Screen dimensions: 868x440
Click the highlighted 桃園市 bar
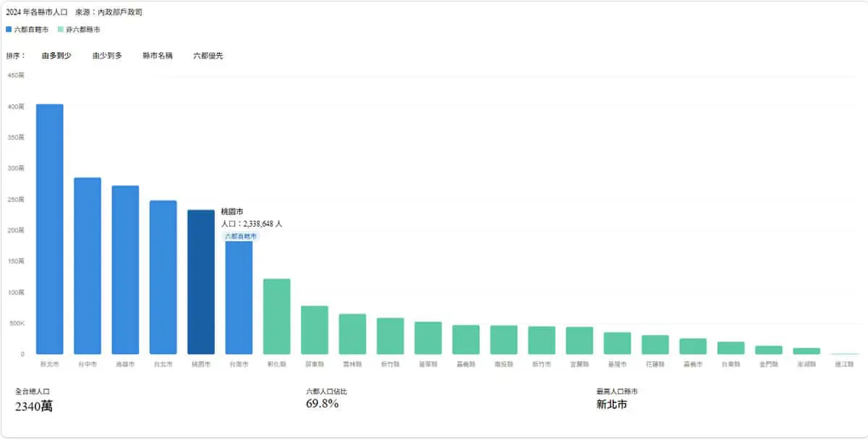201,282
